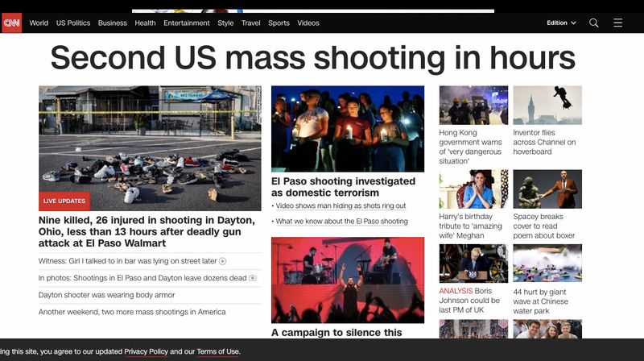The image size is (644, 361).
Task: Open the Sports section
Action: [x=279, y=23]
